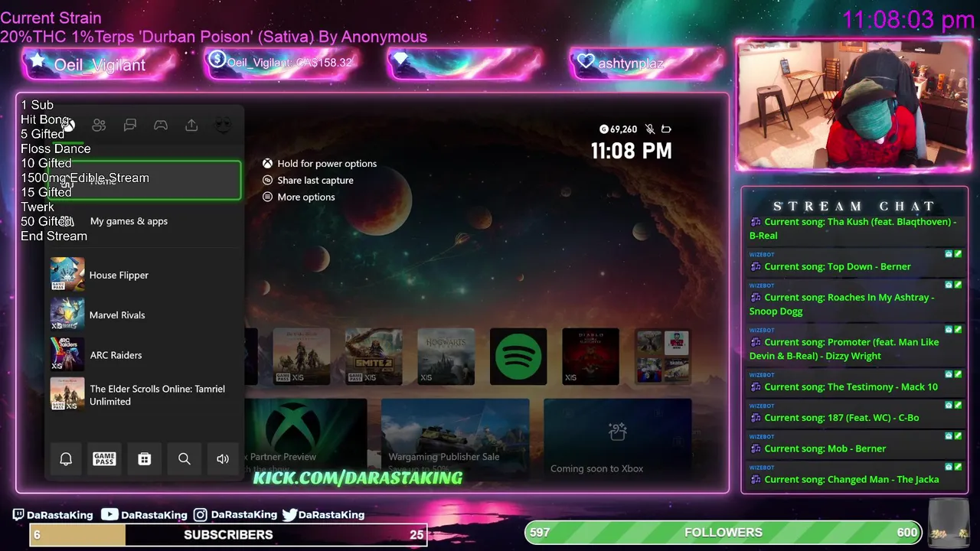
Task: Click the gamerscore 69,260 indicator
Action: [619, 129]
